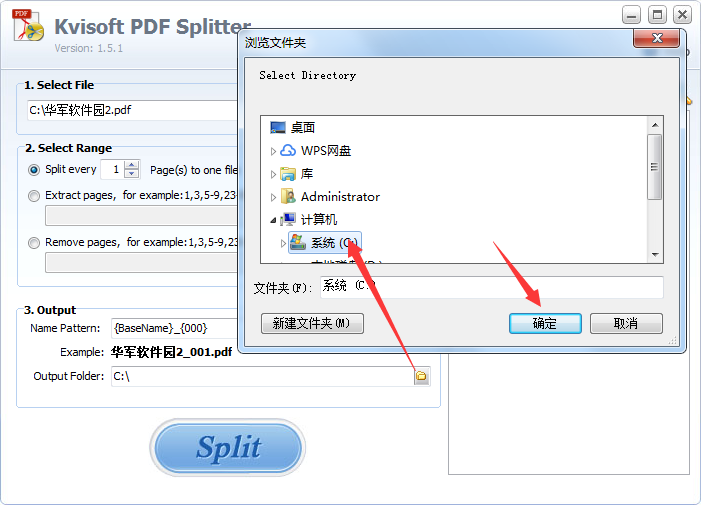
Task: Click the Version: 1.5.1 text
Action: (x=89, y=48)
